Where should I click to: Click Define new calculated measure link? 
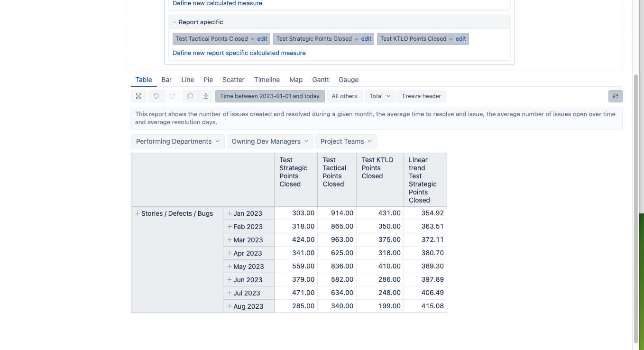(x=217, y=3)
